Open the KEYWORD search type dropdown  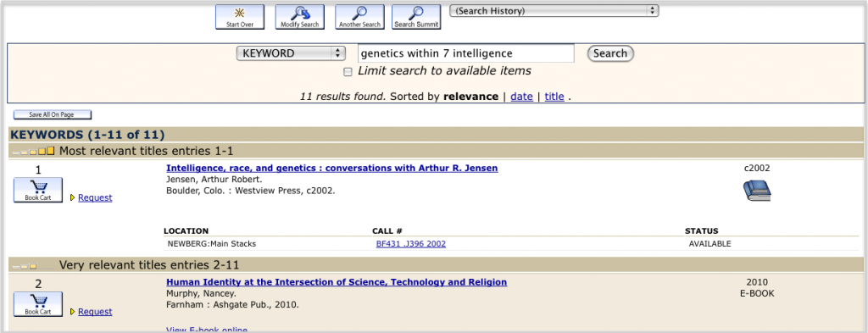point(291,53)
